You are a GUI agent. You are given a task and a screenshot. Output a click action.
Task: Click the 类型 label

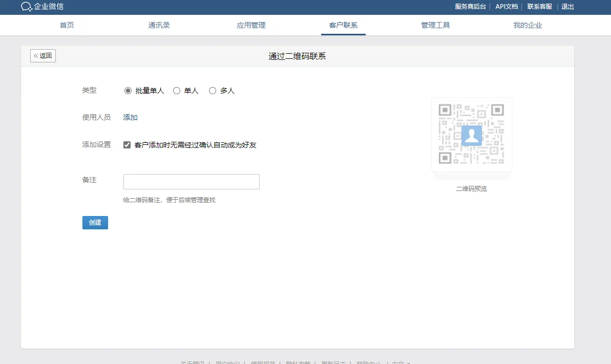(89, 90)
